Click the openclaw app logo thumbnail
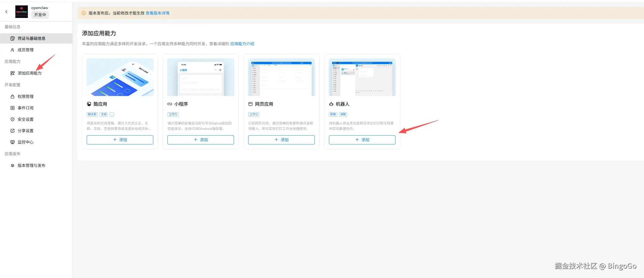Screen dimensions: 644x278 coord(21,11)
